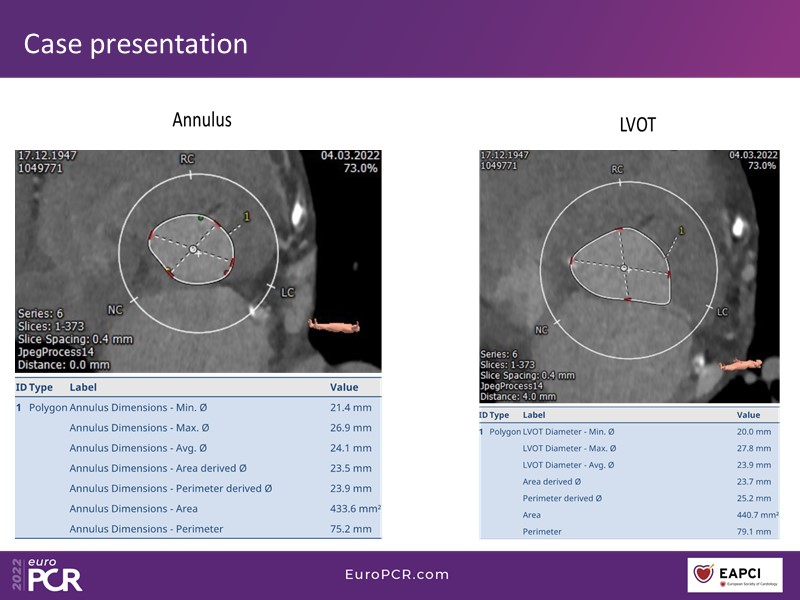Click center point of the LVOT polygon
The width and height of the screenshot is (800, 600).
(623, 268)
